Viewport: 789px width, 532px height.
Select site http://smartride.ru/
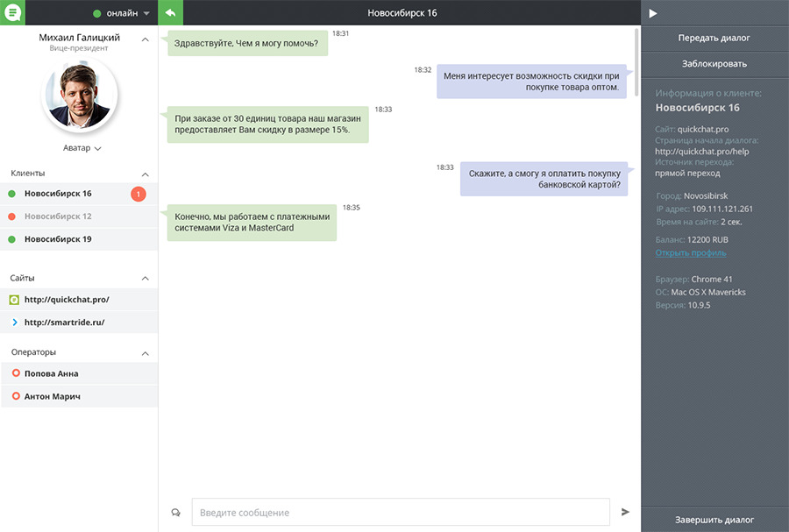pyautogui.click(x=79, y=323)
